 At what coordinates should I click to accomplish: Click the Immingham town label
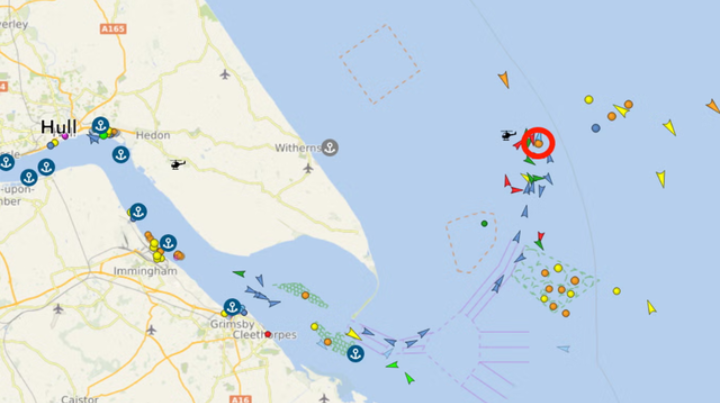(146, 271)
